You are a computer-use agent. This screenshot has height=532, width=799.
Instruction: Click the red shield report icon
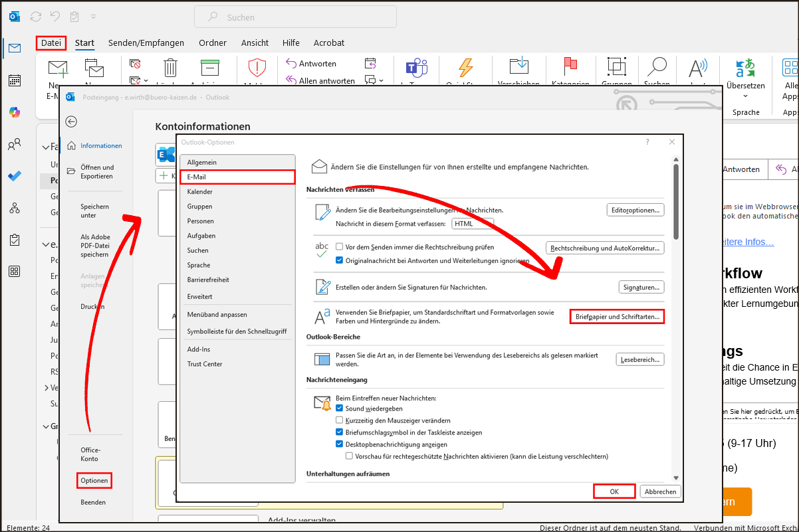pyautogui.click(x=257, y=68)
